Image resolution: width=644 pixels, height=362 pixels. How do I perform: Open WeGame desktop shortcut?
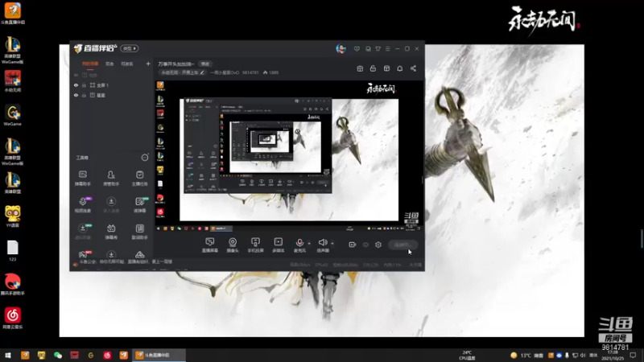(12, 115)
